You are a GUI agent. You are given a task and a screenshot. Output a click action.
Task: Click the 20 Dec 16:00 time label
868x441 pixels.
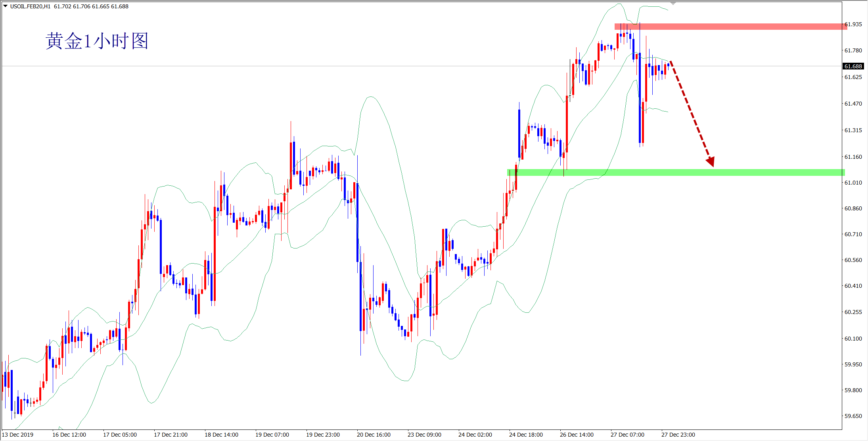click(374, 435)
